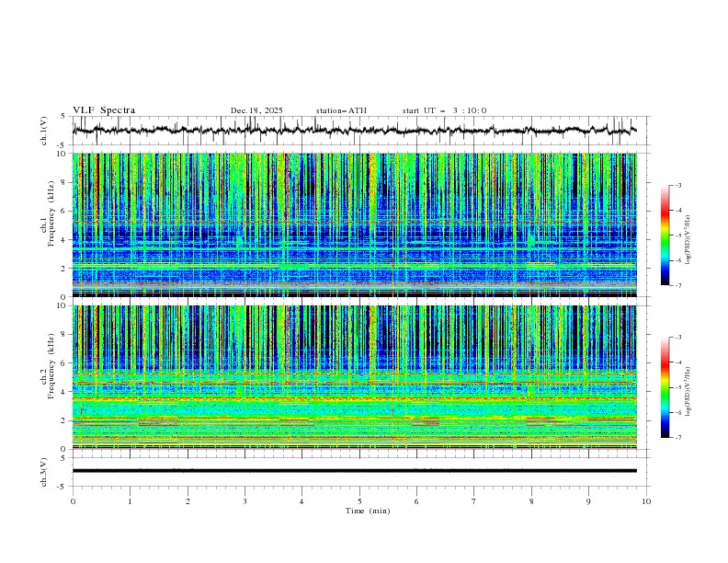Click the VLF Spectra title text

click(104, 110)
